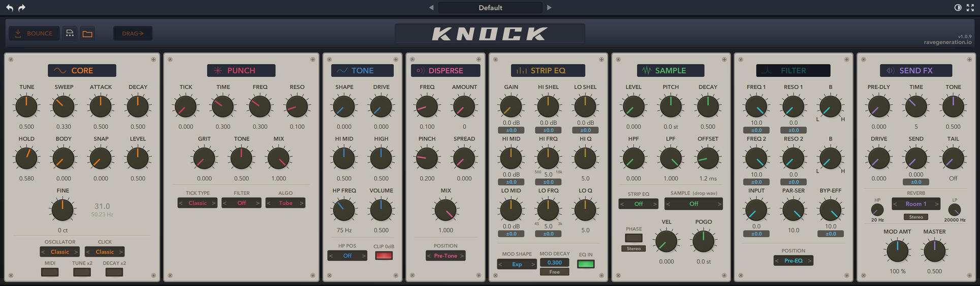Viewport: 980px width, 286px height.
Task: Toggle the Free button under Mod Decay
Action: 554,272
